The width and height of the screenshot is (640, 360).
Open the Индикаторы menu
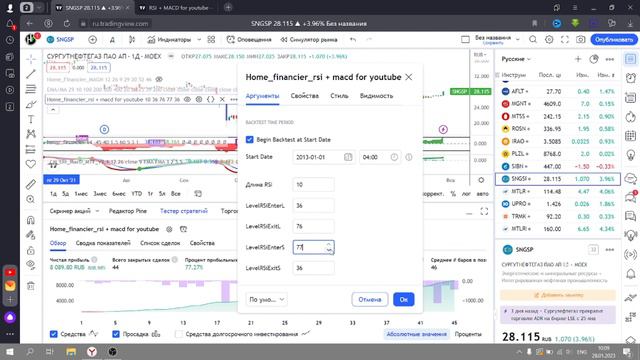coord(169,40)
